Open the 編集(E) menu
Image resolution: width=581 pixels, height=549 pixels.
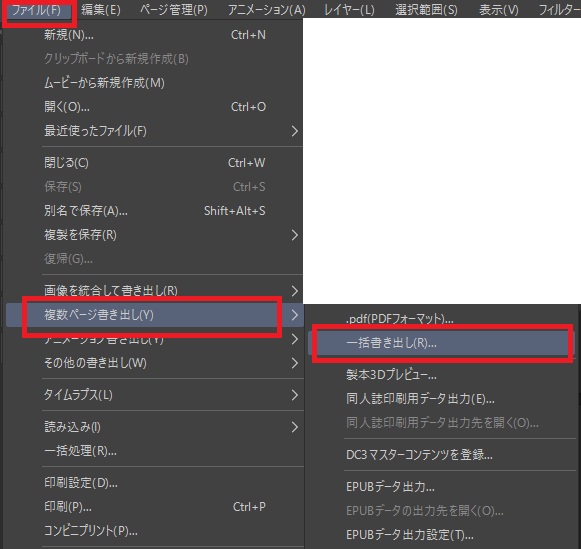[x=101, y=10]
